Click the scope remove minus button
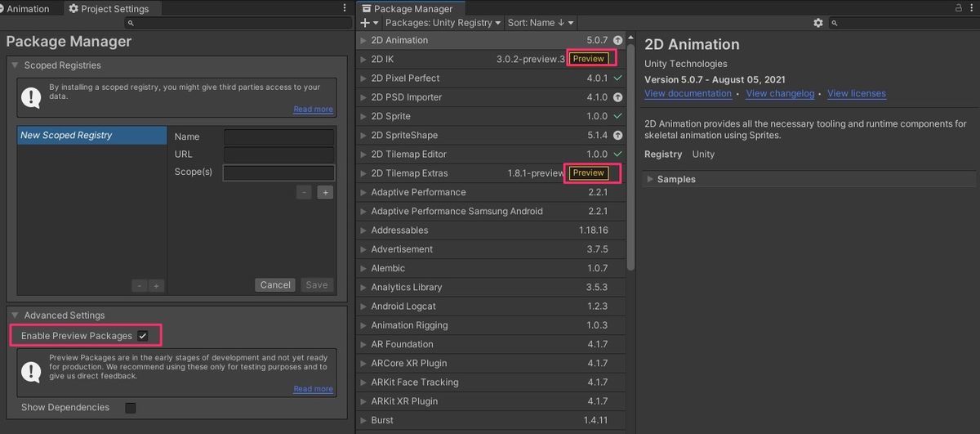 pos(304,192)
